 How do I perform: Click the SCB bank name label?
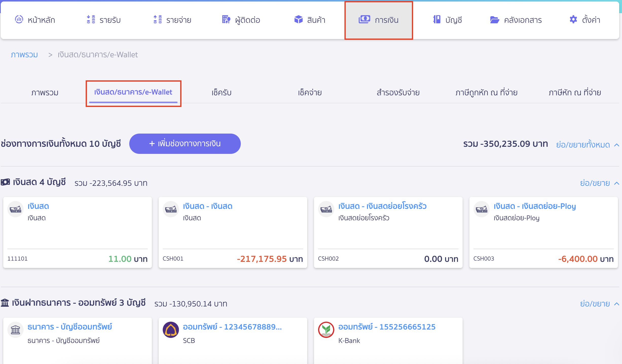pyautogui.click(x=189, y=340)
